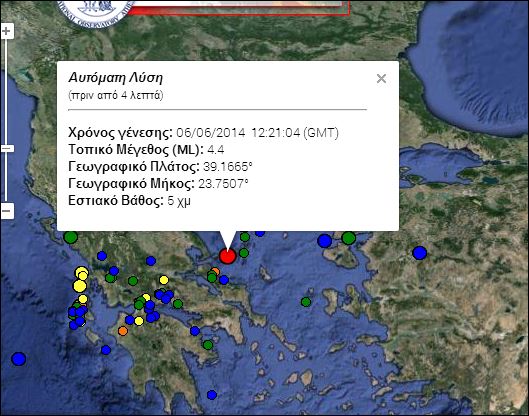Click the map zoom out minus button
529x416 pixels.
point(6,211)
